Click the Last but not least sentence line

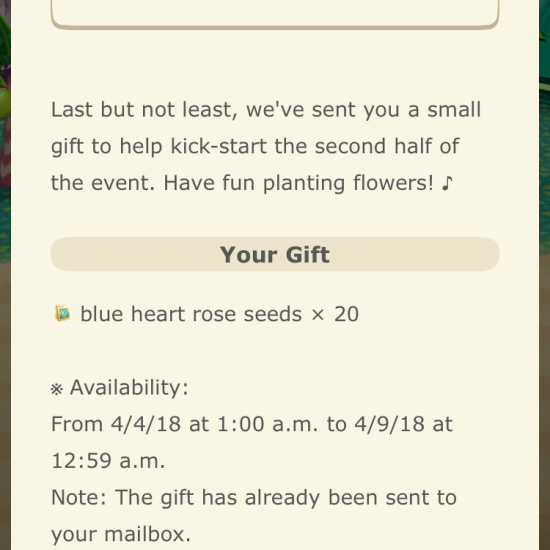coord(266,109)
